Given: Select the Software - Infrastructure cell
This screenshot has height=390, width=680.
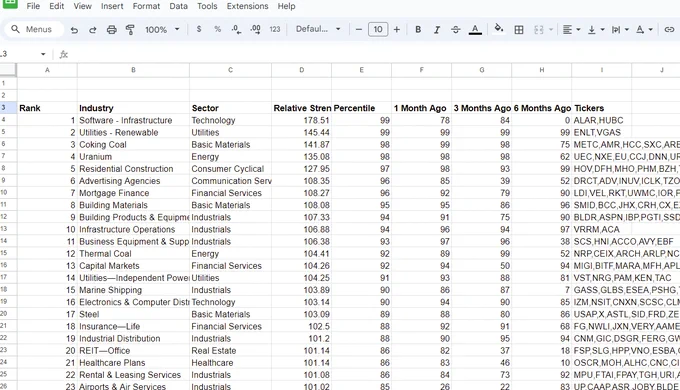Looking at the screenshot, I should coord(133,120).
